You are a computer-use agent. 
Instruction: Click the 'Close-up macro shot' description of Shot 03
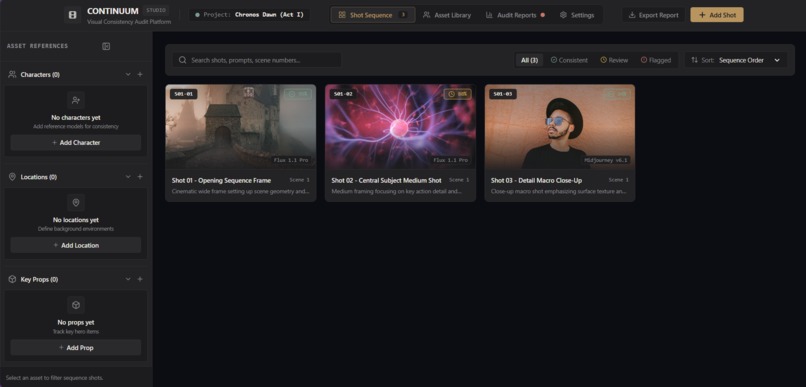[x=559, y=191]
